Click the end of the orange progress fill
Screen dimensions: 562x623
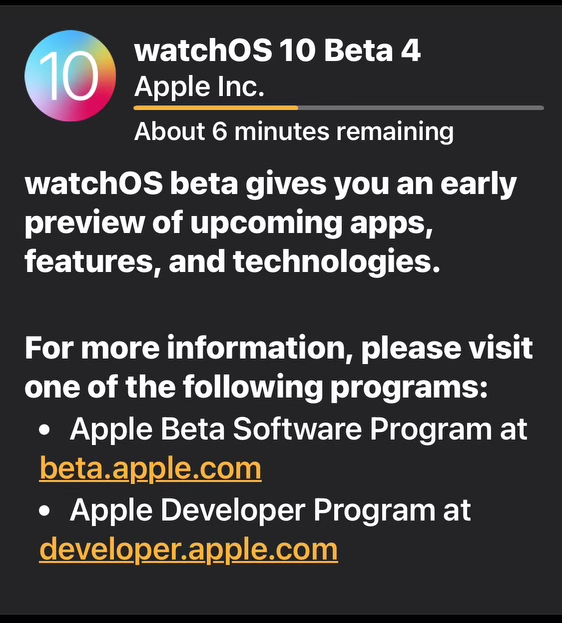[x=297, y=108]
